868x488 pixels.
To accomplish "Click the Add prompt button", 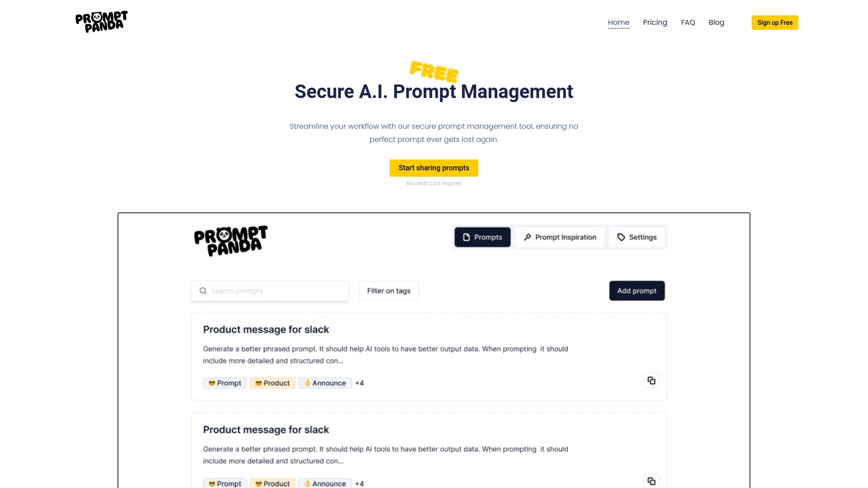I will (637, 290).
